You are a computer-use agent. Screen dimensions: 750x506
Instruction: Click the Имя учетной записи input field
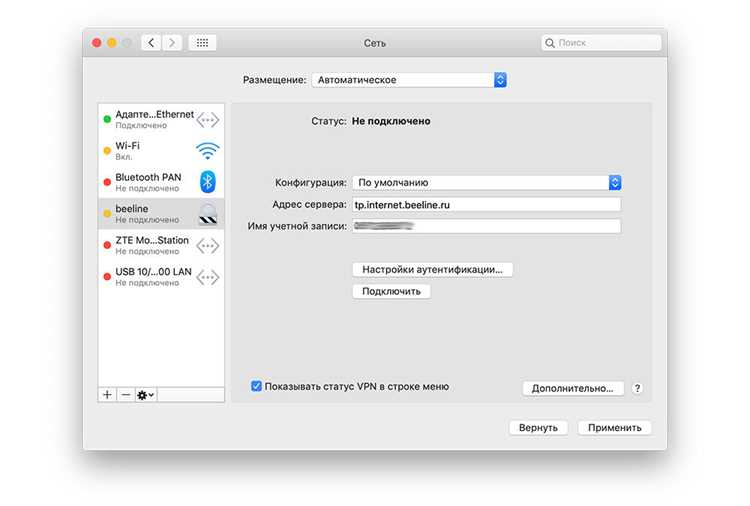tap(486, 226)
